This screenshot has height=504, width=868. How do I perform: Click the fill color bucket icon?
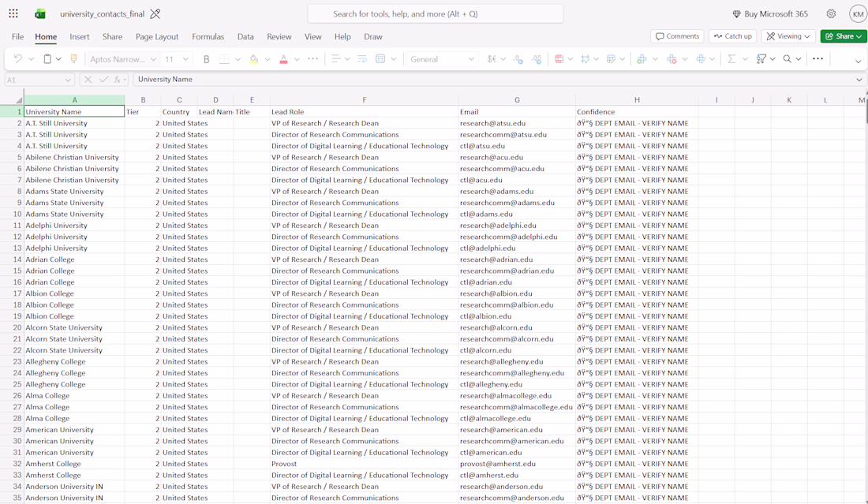[253, 59]
